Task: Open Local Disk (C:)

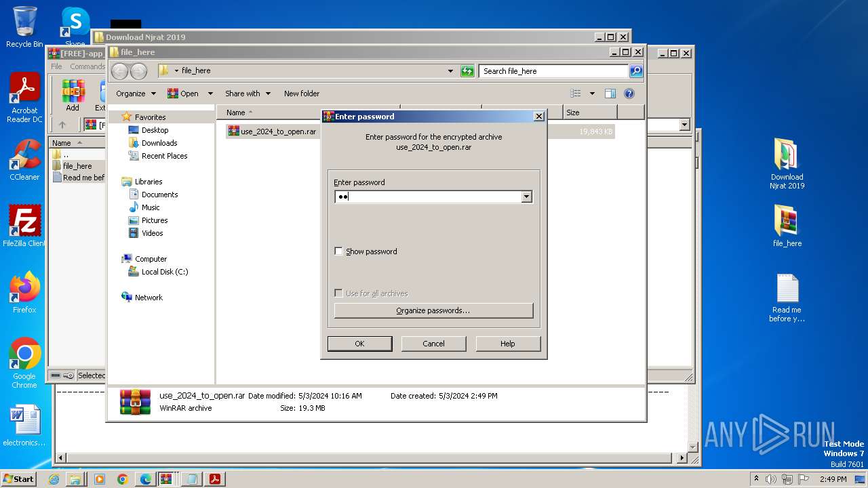Action: (165, 272)
